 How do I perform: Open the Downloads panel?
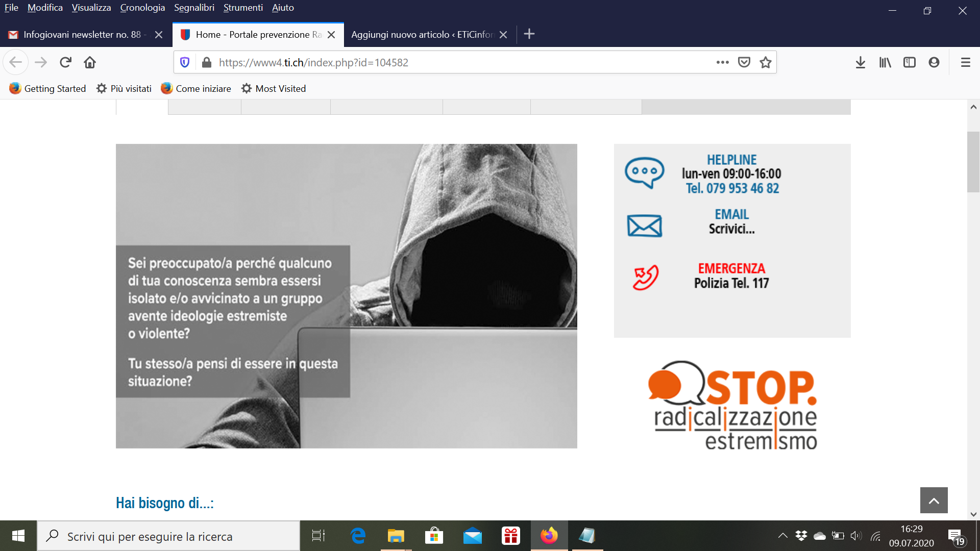tap(861, 62)
